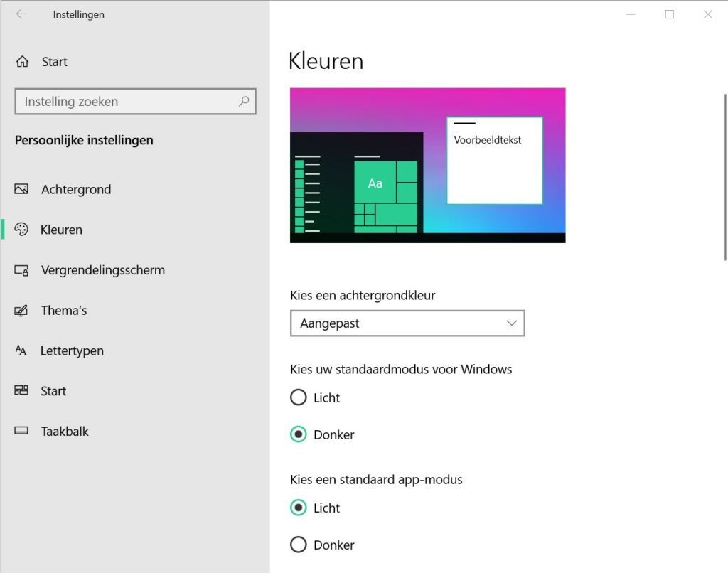
Task: Click the color preview thumbnail image
Action: click(427, 166)
